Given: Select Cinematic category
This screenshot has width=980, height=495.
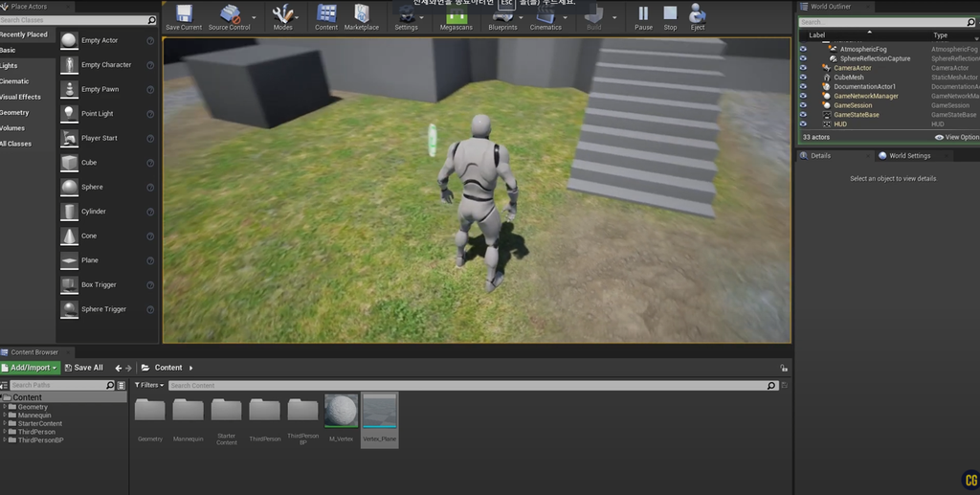Looking at the screenshot, I should (x=14, y=81).
